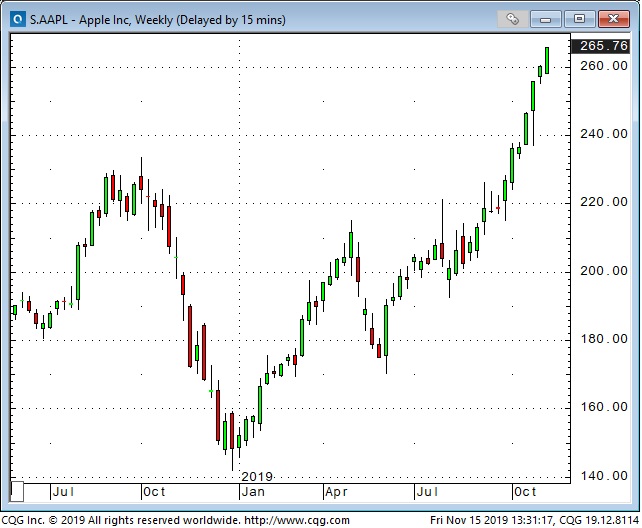Click the first Oct label on time axis
642x528 pixels.
click(x=154, y=492)
